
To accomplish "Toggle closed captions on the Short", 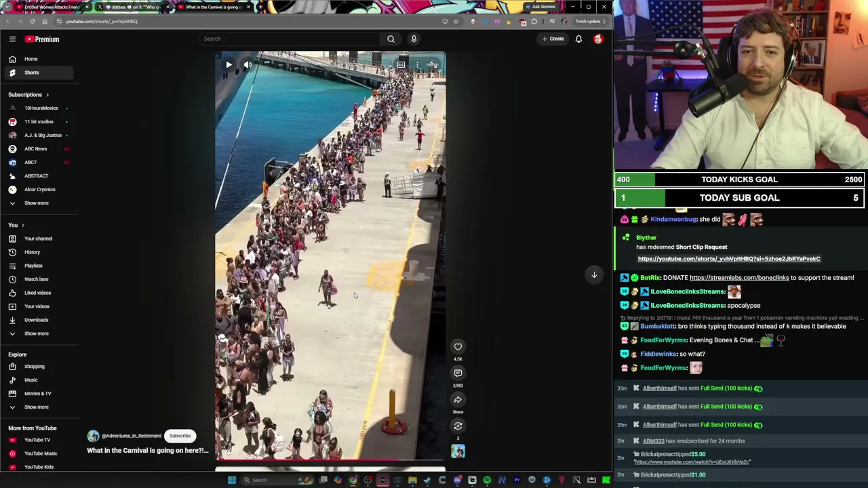I will 401,65.
